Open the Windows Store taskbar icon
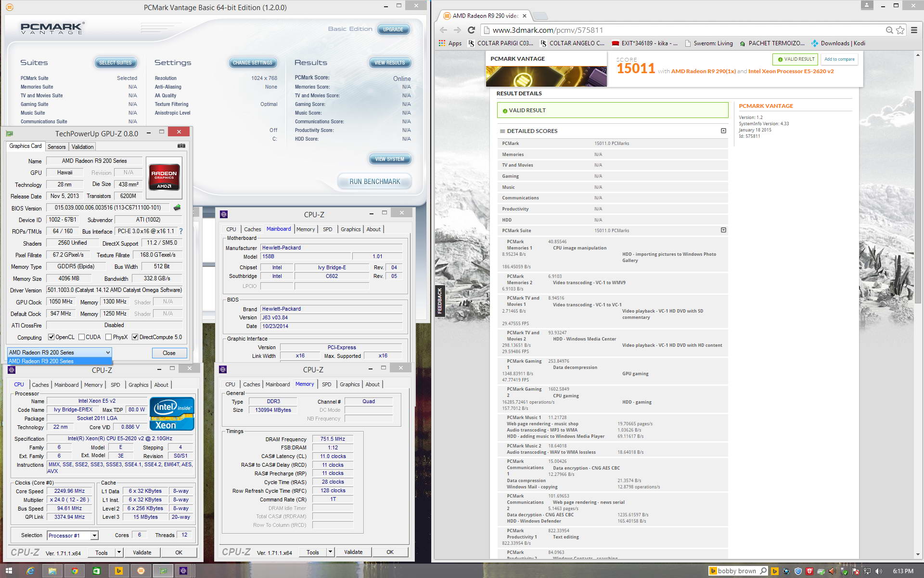This screenshot has height=578, width=924. (97, 571)
